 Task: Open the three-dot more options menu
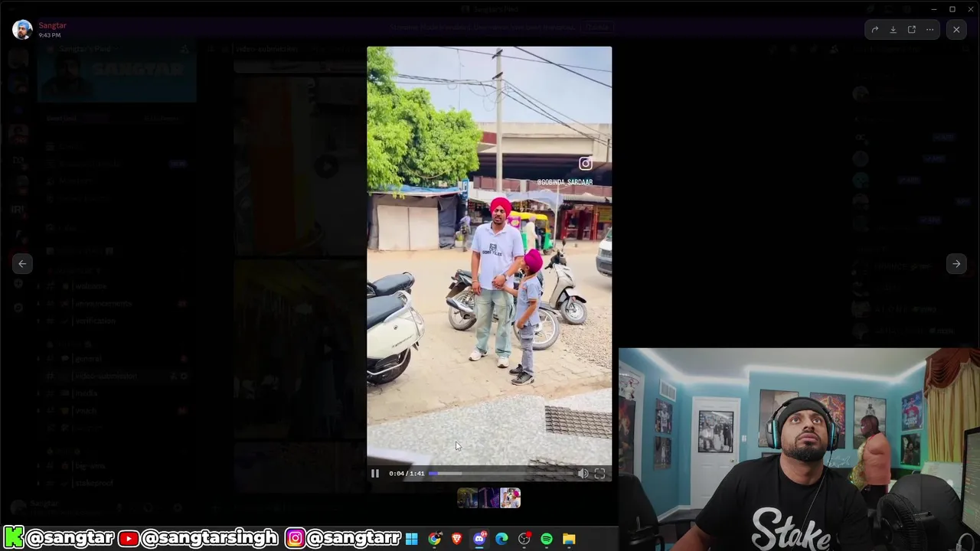coord(929,30)
